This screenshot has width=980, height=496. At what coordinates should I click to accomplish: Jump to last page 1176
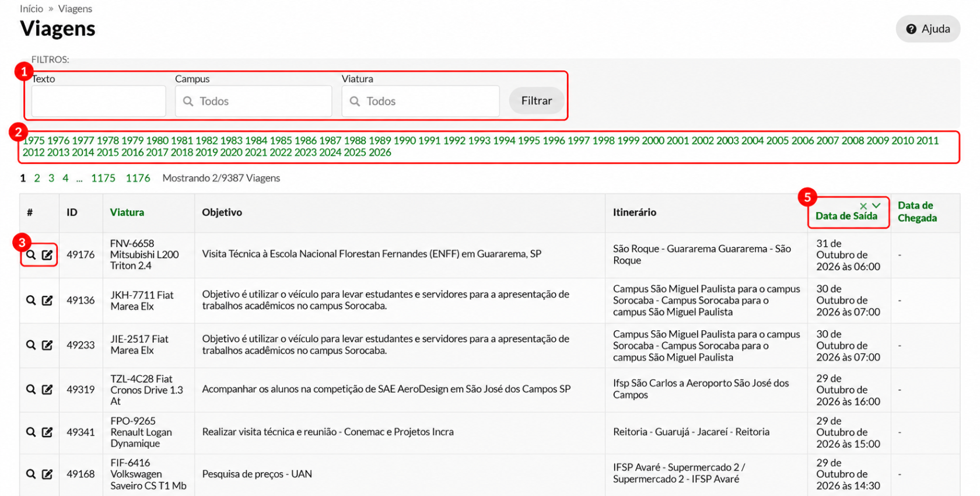click(138, 178)
